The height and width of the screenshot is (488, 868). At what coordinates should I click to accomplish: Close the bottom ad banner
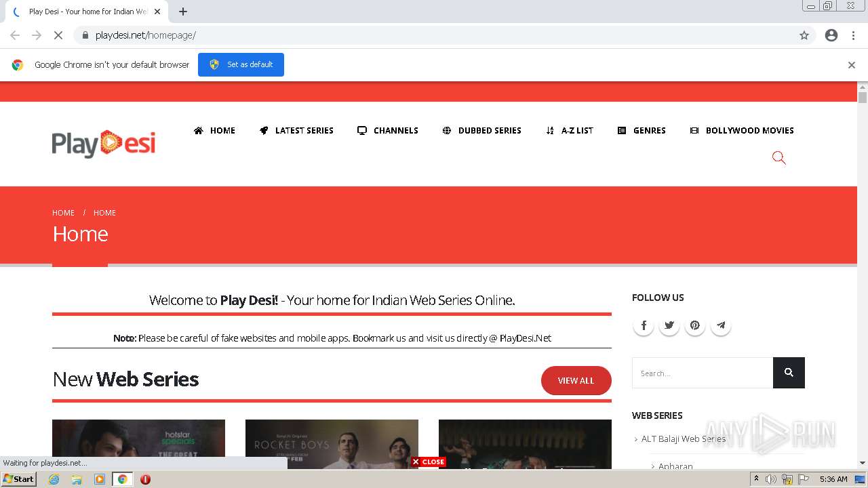428,462
